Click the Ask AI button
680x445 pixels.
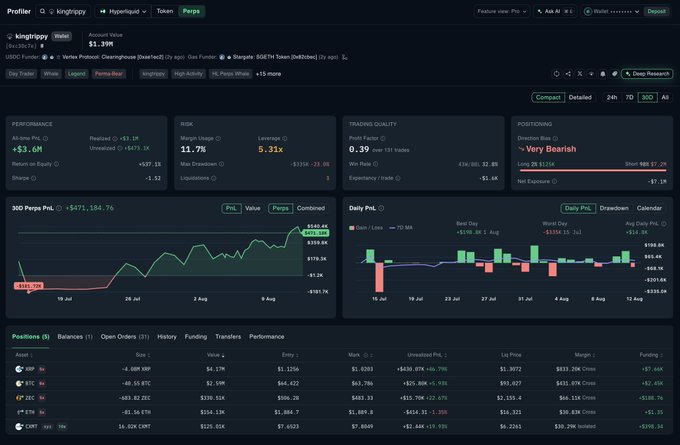[x=555, y=11]
